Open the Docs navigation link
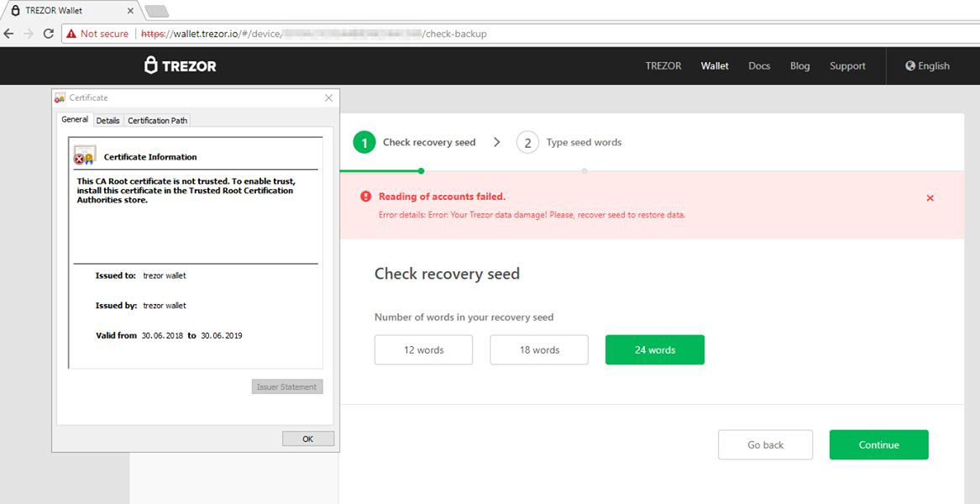The width and height of the screenshot is (980, 504). point(758,66)
